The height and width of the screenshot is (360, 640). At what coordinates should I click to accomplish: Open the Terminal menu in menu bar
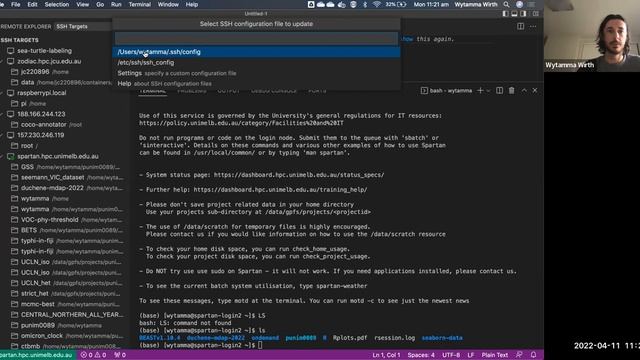[x=140, y=4]
